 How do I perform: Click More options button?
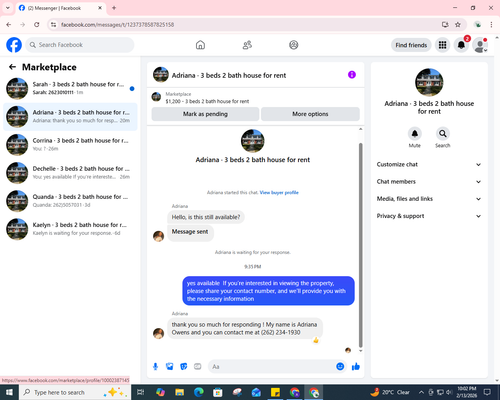pyautogui.click(x=310, y=114)
